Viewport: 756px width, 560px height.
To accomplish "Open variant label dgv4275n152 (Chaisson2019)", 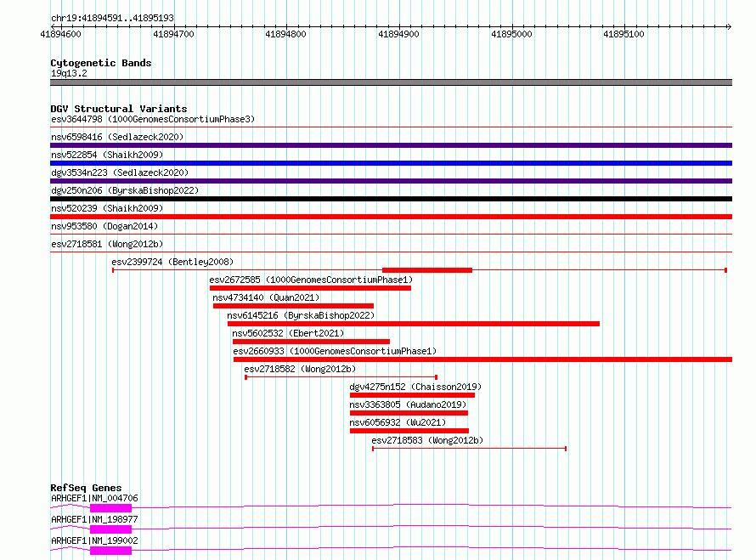I will pyautogui.click(x=415, y=387).
